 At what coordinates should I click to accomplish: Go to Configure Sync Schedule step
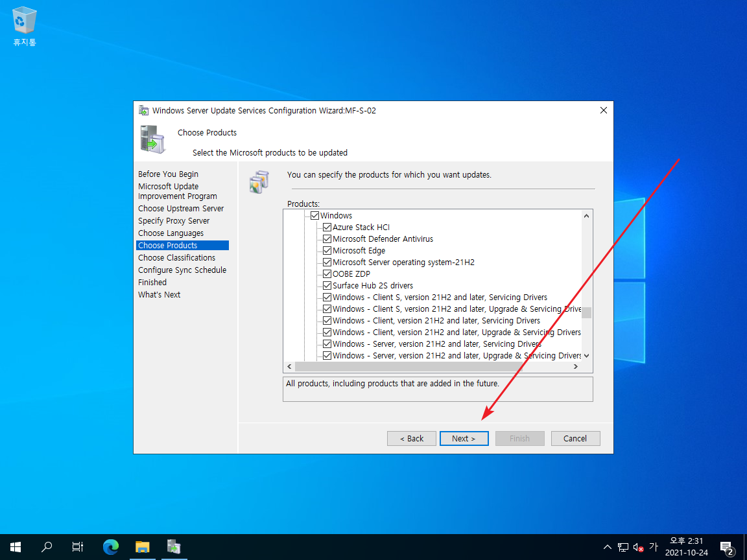[182, 270]
